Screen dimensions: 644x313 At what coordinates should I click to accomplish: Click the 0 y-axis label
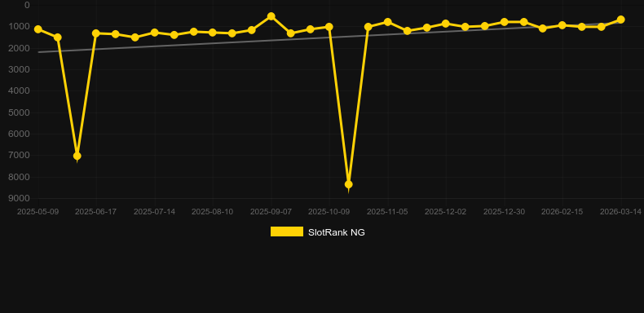coord(27,5)
